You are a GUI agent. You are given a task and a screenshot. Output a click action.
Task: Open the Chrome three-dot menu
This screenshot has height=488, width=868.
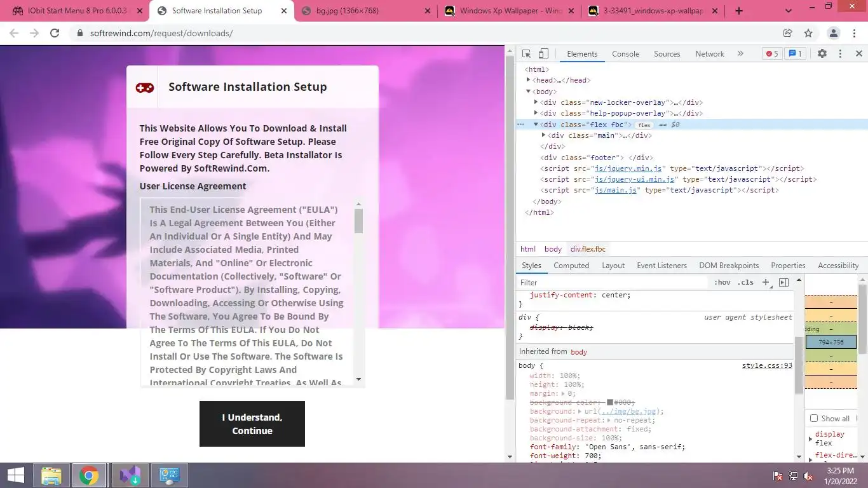[x=854, y=33]
